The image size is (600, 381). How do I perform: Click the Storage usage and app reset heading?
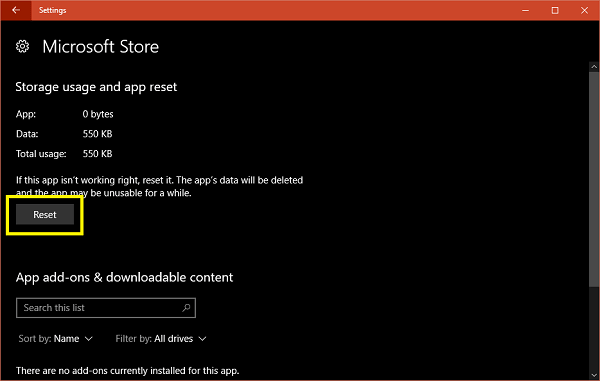click(x=96, y=87)
